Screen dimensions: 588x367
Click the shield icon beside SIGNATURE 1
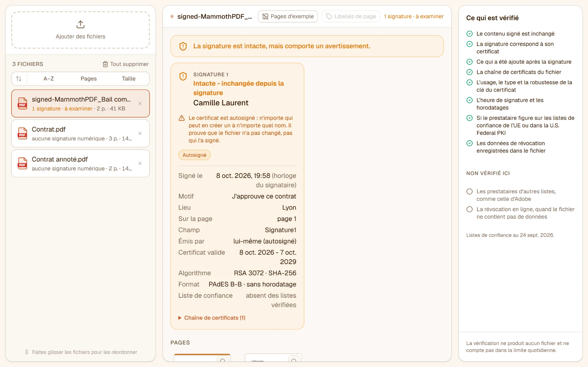click(183, 76)
